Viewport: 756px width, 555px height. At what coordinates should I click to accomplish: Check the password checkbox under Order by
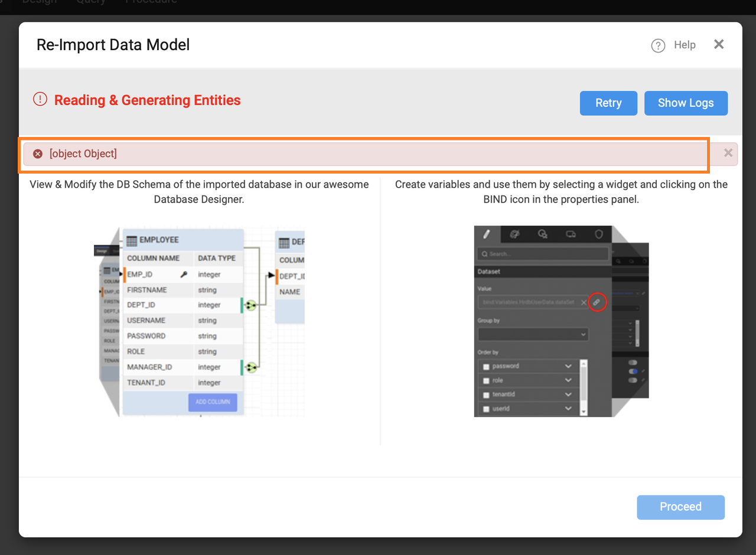click(487, 367)
